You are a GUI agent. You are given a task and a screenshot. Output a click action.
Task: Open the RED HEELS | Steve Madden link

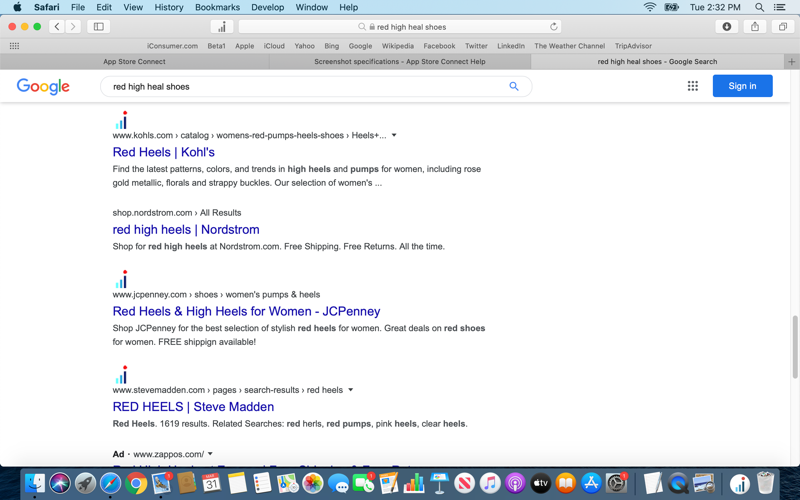point(193,407)
